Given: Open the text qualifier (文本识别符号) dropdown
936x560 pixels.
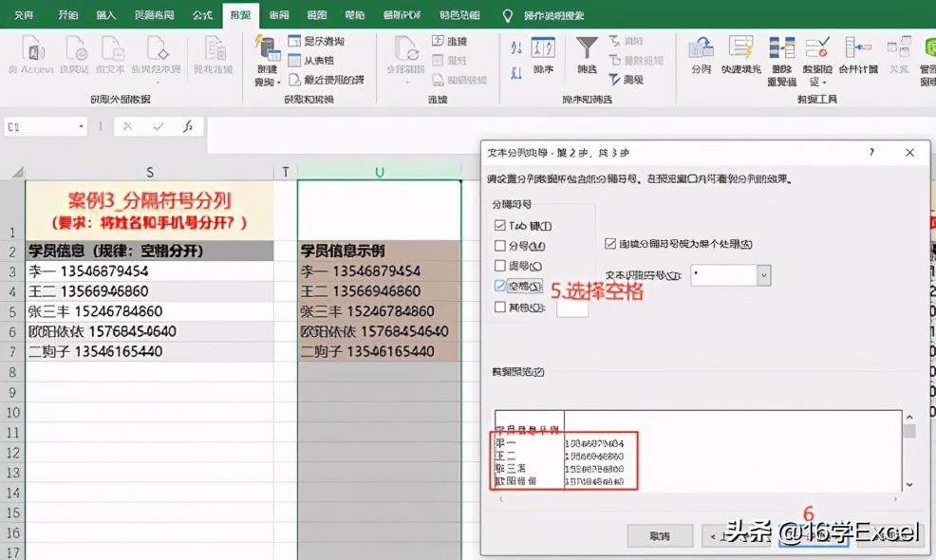Looking at the screenshot, I should point(763,275).
